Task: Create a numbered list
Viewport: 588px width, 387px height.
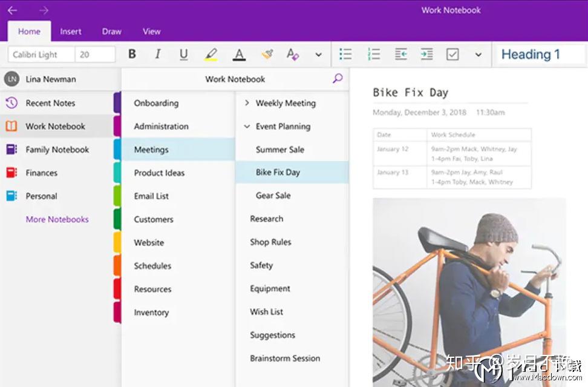Action: click(x=374, y=54)
